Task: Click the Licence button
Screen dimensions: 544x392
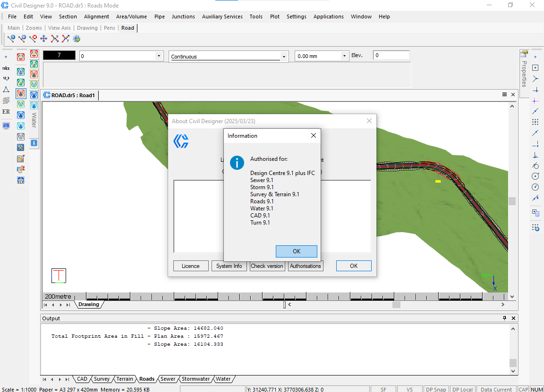Action: (191, 266)
